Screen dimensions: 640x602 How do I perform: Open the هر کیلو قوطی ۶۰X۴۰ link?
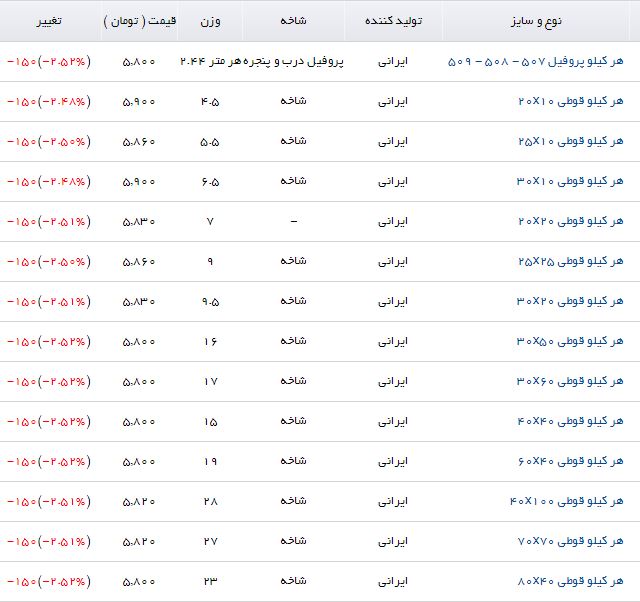[x=571, y=461]
